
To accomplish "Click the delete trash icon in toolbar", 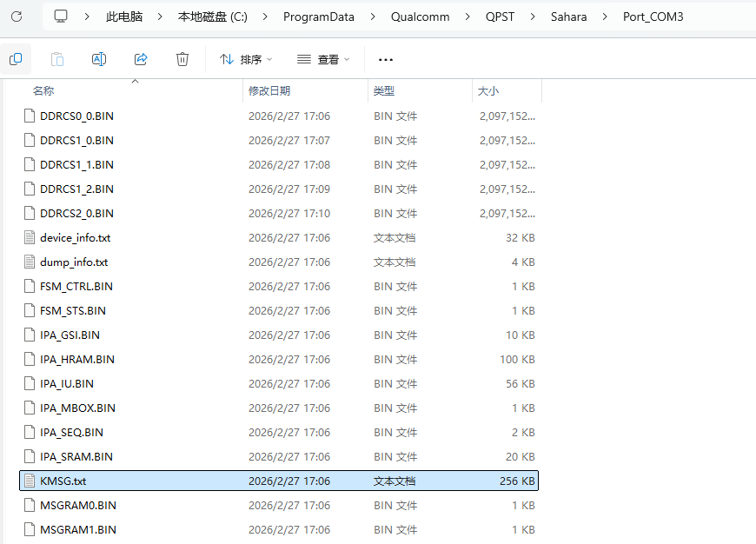I will coord(182,59).
